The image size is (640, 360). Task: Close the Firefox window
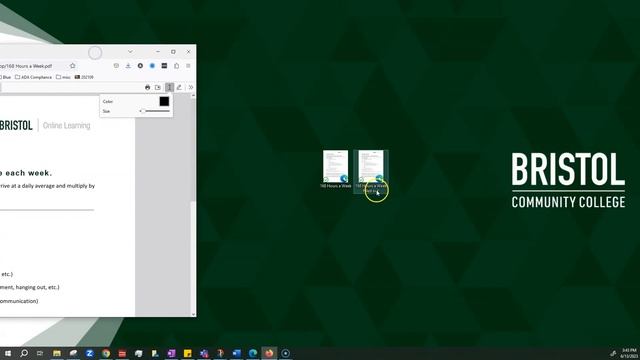[x=188, y=52]
